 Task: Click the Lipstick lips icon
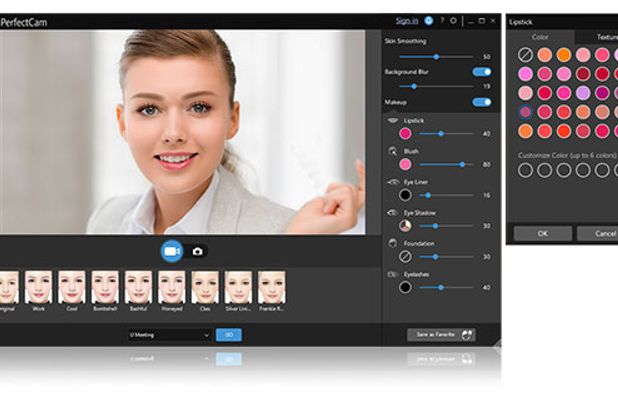tap(393, 120)
